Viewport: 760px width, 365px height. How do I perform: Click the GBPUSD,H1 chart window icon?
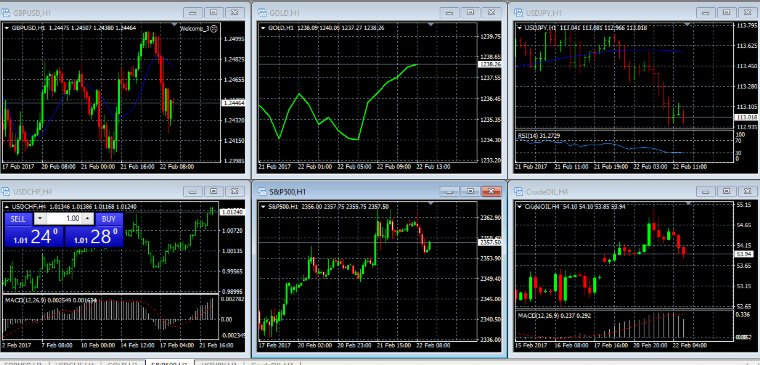click(7, 12)
